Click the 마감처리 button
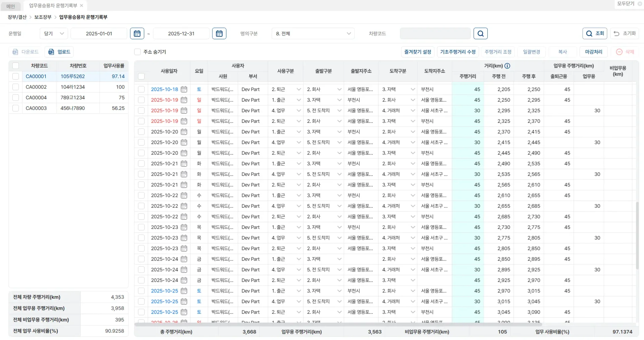The height and width of the screenshot is (340, 644). click(x=593, y=52)
